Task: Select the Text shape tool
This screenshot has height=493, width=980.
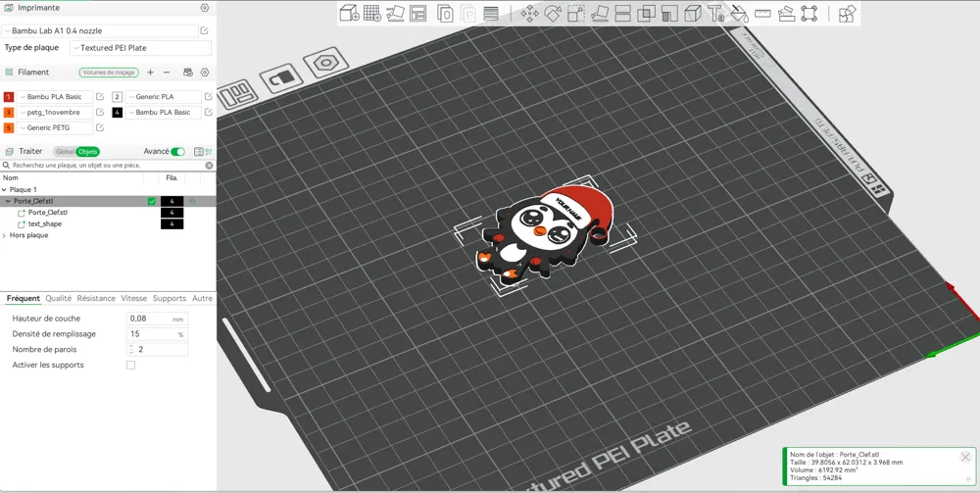Action: (715, 13)
